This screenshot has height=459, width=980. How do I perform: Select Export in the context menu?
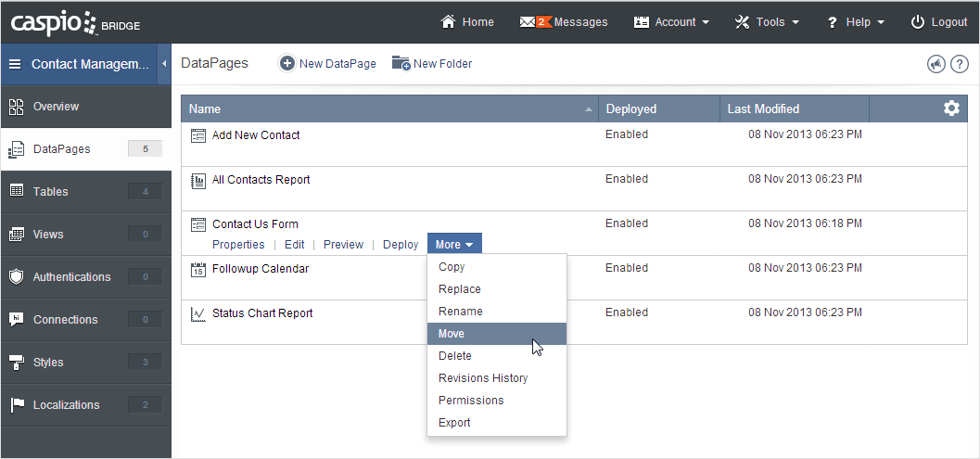tap(454, 423)
